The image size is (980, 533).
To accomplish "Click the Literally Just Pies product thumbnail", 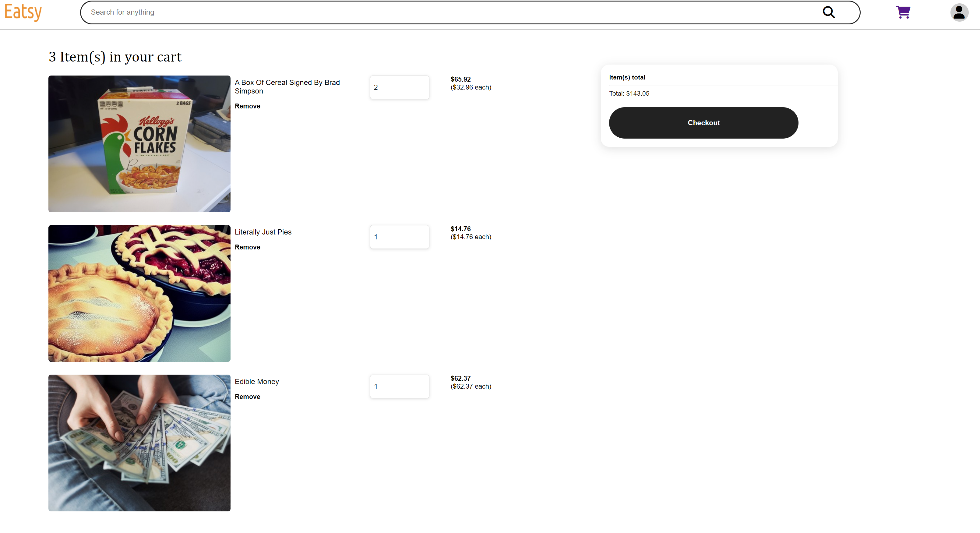I will pos(140,293).
